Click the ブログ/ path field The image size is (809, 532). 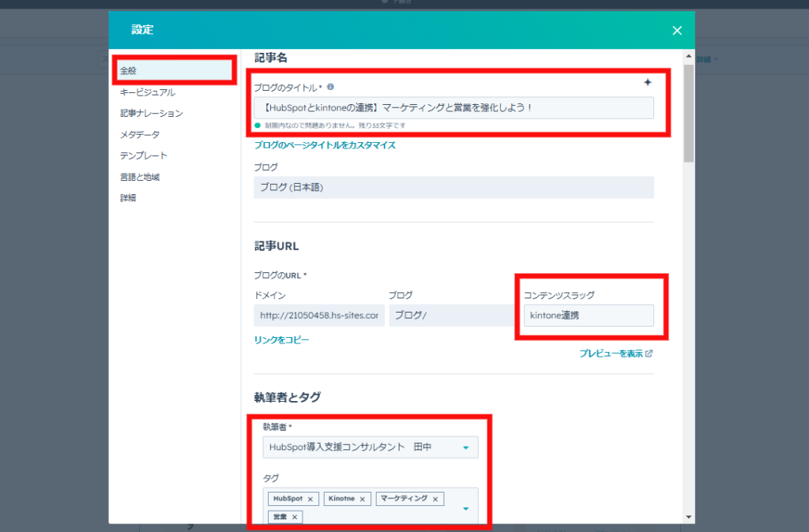point(452,316)
